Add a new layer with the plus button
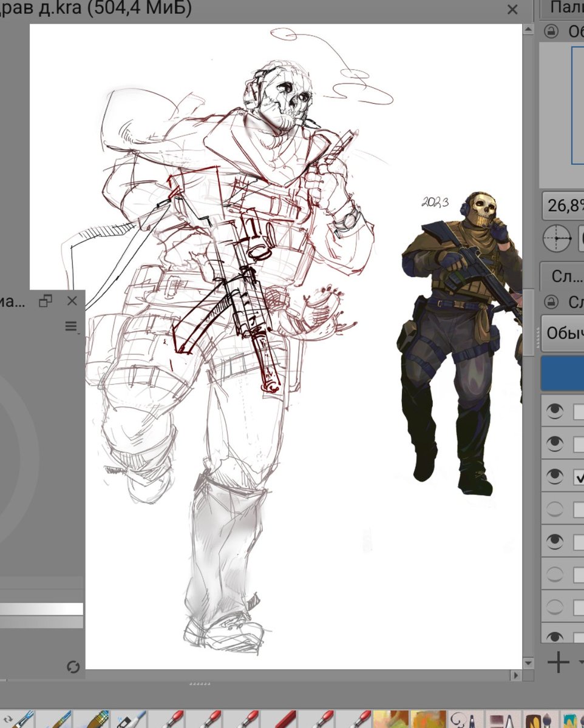 point(558,662)
